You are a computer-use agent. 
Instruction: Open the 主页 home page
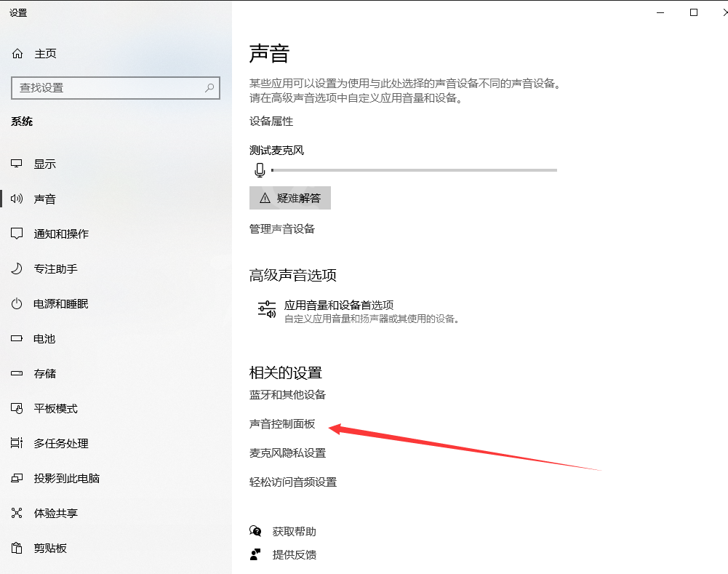[x=46, y=54]
